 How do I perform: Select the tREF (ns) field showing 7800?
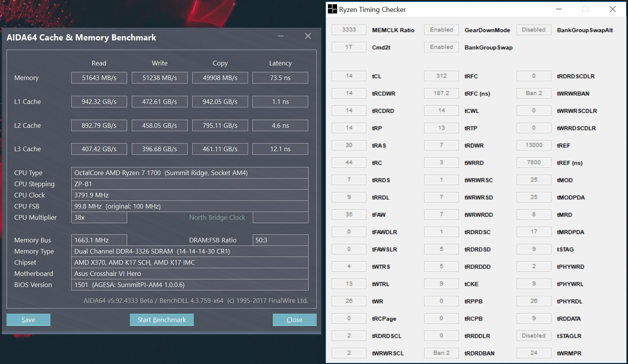pos(534,162)
